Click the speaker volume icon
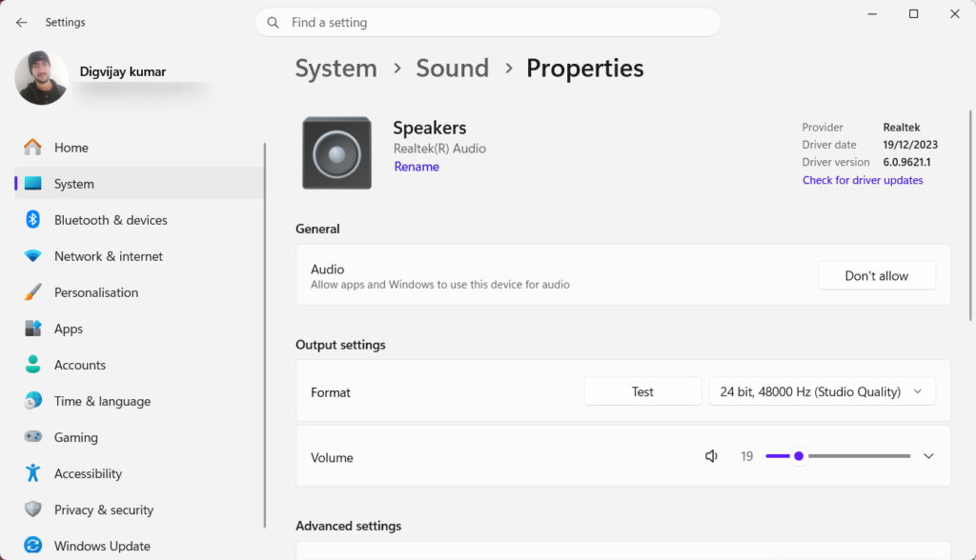This screenshot has width=976, height=560. coord(711,456)
